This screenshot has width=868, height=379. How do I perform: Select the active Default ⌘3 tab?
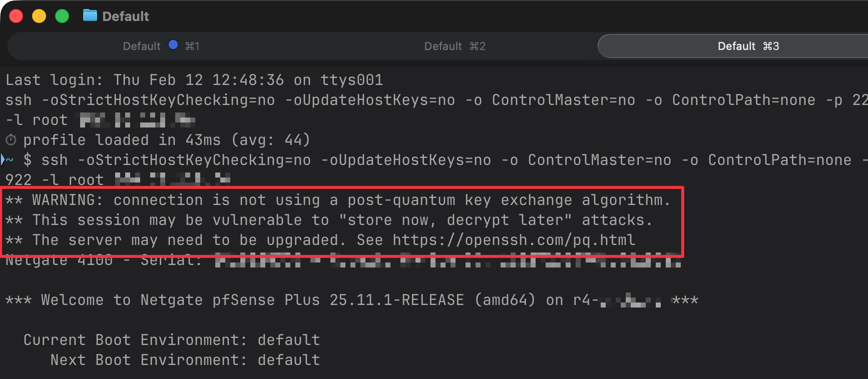748,46
